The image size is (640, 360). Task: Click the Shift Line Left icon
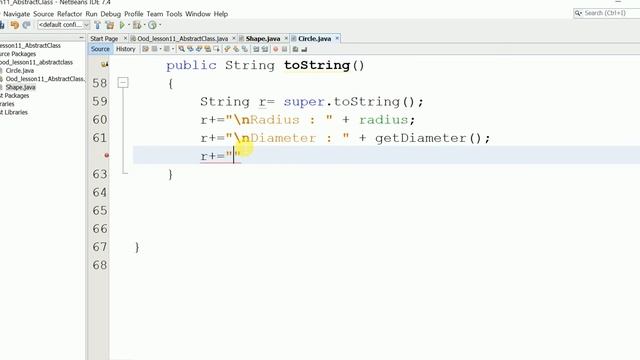click(x=256, y=49)
